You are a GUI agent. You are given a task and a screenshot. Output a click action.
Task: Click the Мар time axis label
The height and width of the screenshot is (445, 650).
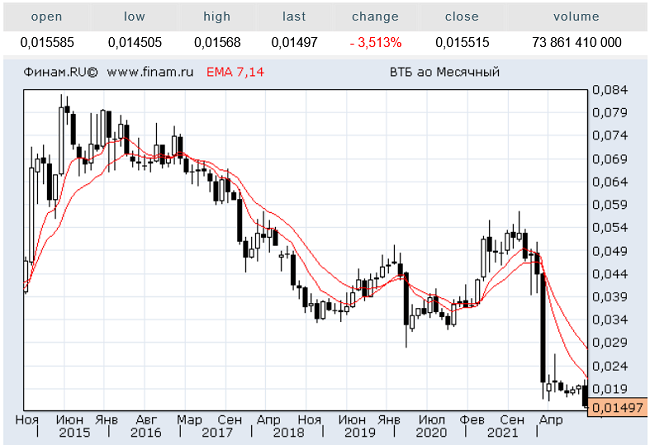point(189,420)
